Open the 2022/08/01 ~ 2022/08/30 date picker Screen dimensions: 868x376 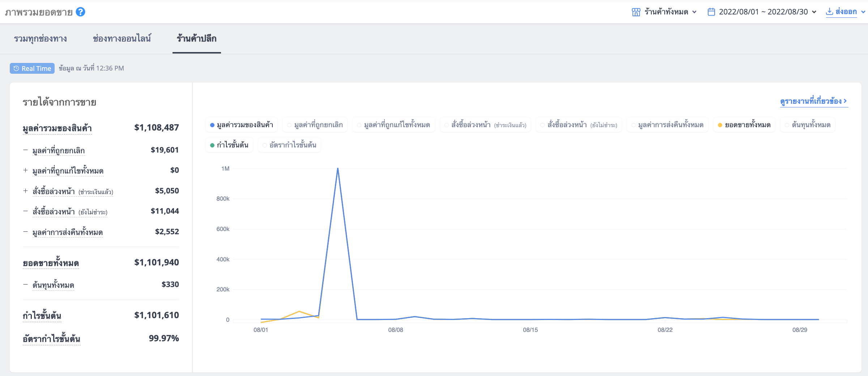762,12
